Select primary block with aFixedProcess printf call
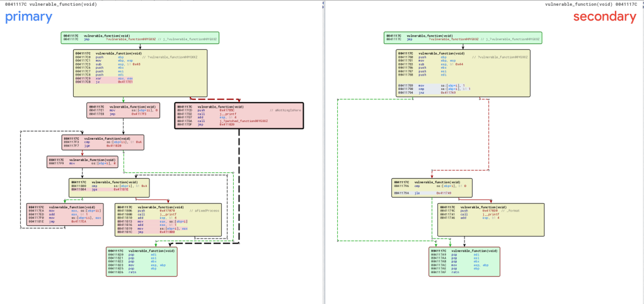Screen dimensions: 644x304 (x=168, y=219)
